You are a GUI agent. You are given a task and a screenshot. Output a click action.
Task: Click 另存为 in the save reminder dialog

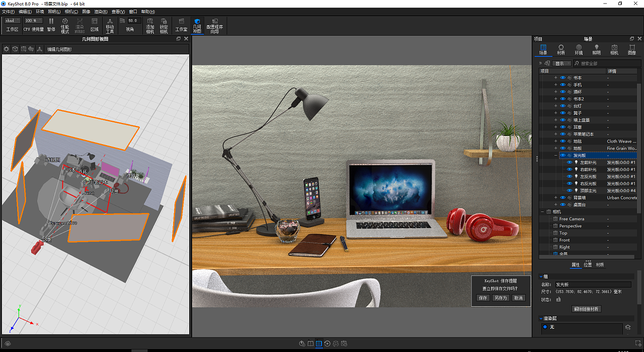(x=501, y=298)
